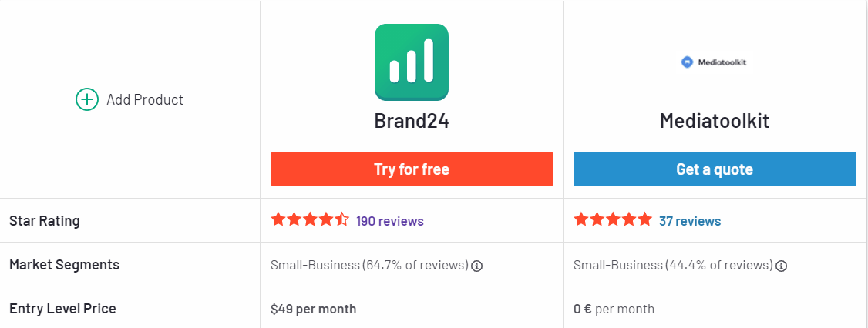The image size is (868, 328).
Task: Click Brand24 star rating icons
Action: coord(310,220)
